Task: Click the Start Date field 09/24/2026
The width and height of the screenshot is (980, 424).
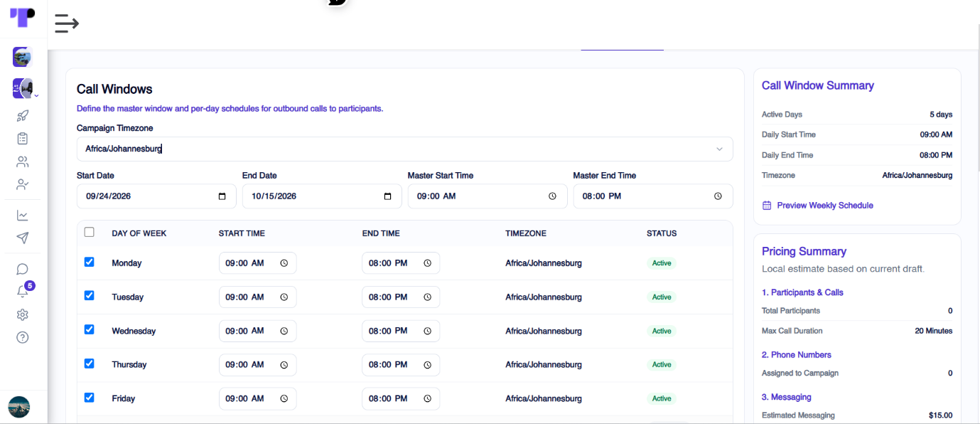Action: click(156, 196)
